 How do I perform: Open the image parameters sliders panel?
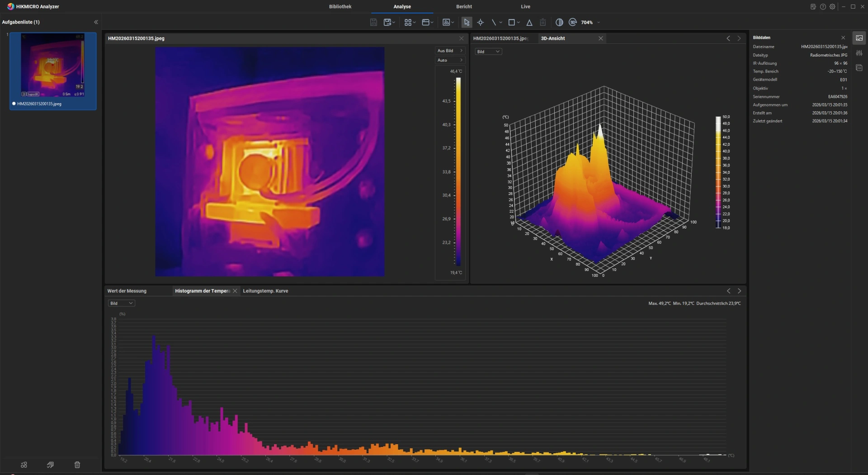[859, 53]
